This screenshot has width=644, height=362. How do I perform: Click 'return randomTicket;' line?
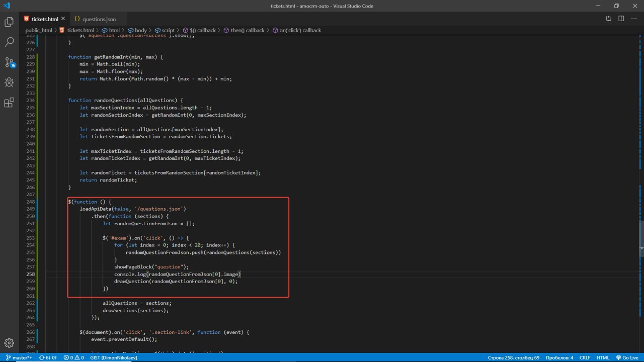(x=108, y=180)
